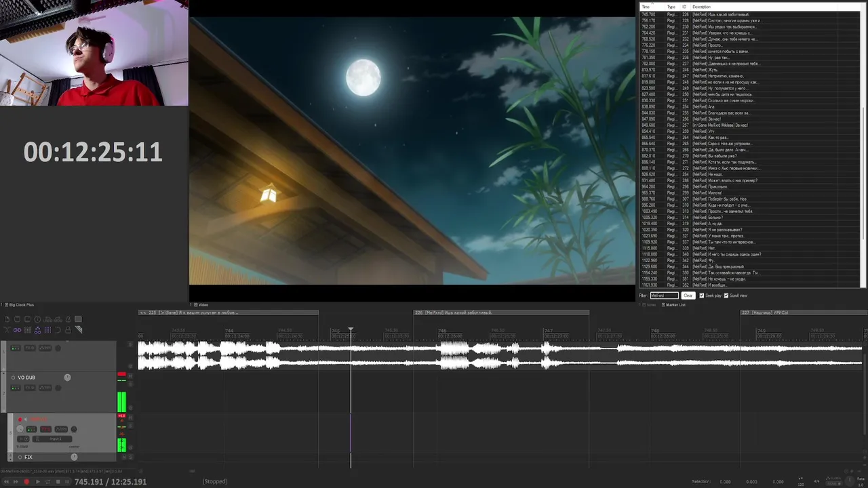
Task: Open FX chain on record-armed track 3
Action: (x=45, y=429)
